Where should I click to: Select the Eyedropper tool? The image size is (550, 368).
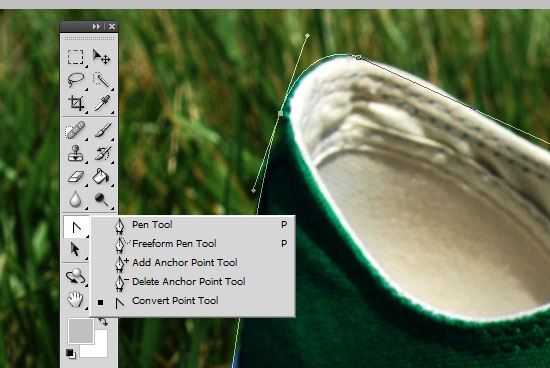click(102, 103)
